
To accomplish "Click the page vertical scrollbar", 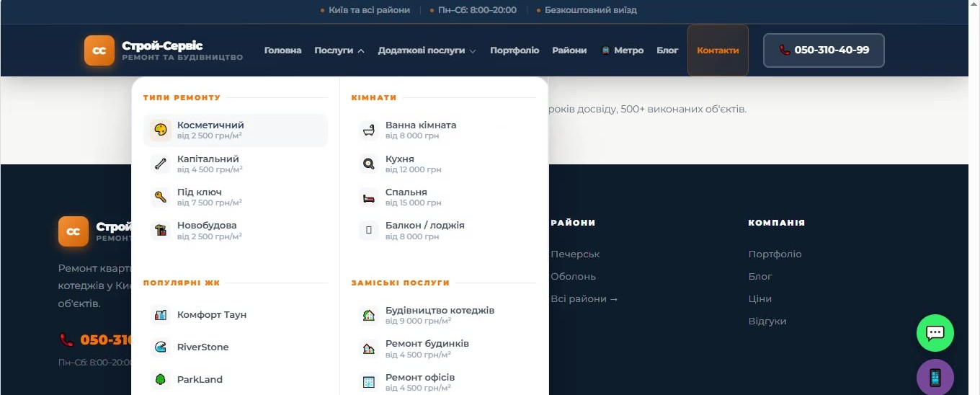I will click(x=974, y=197).
